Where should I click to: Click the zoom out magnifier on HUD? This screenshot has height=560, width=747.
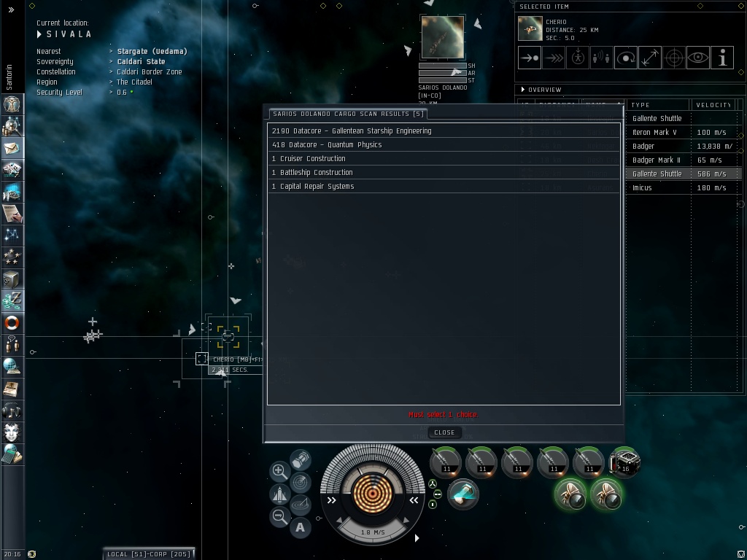[x=279, y=516]
